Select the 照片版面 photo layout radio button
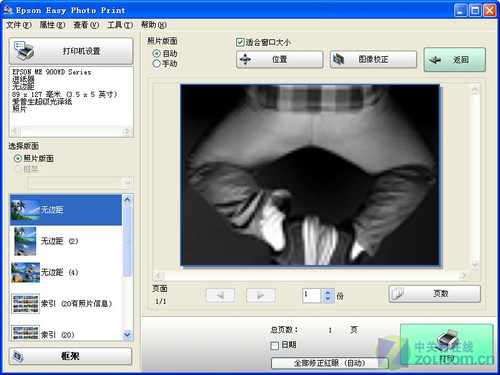The height and width of the screenshot is (375, 500). pos(18,158)
